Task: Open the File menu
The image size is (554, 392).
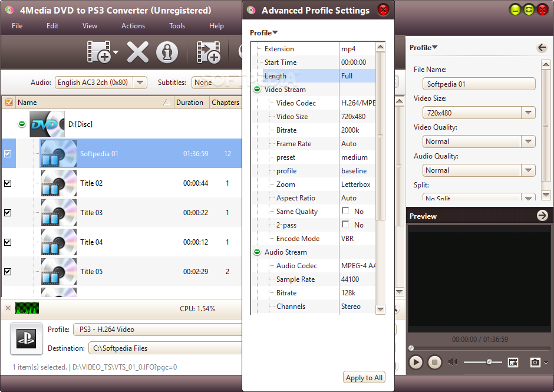Action: click(17, 26)
